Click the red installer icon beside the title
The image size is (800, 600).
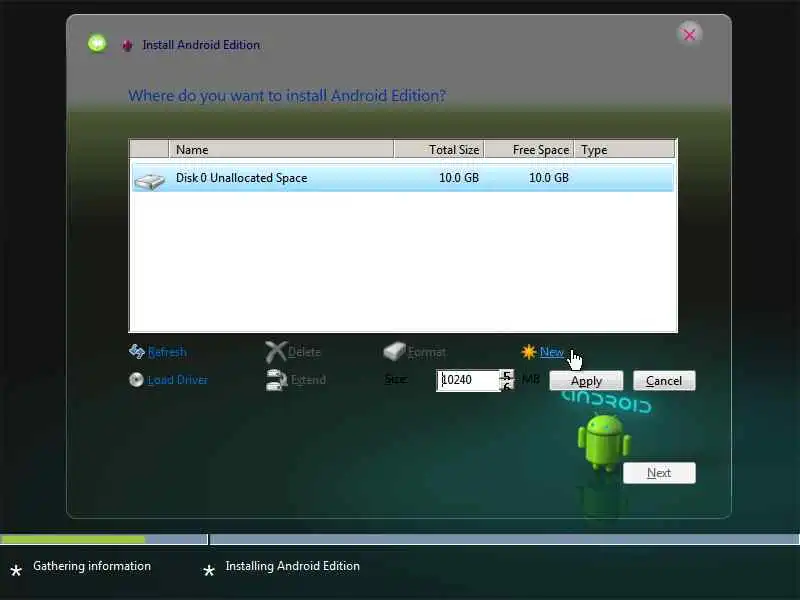point(127,45)
